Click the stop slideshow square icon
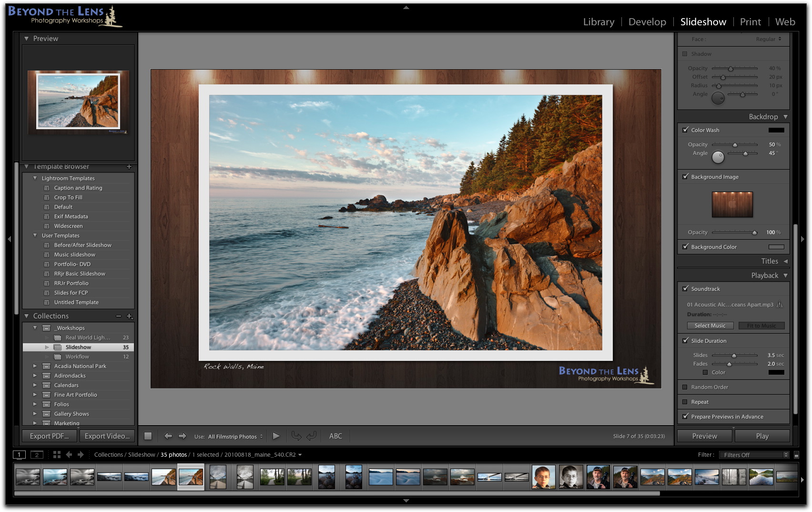 pyautogui.click(x=148, y=436)
